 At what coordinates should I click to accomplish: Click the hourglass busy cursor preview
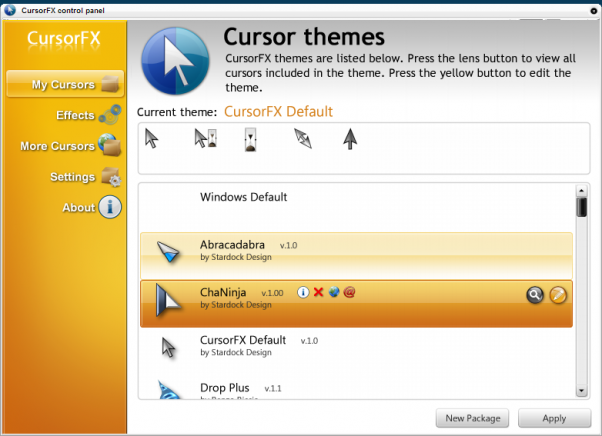[250, 140]
